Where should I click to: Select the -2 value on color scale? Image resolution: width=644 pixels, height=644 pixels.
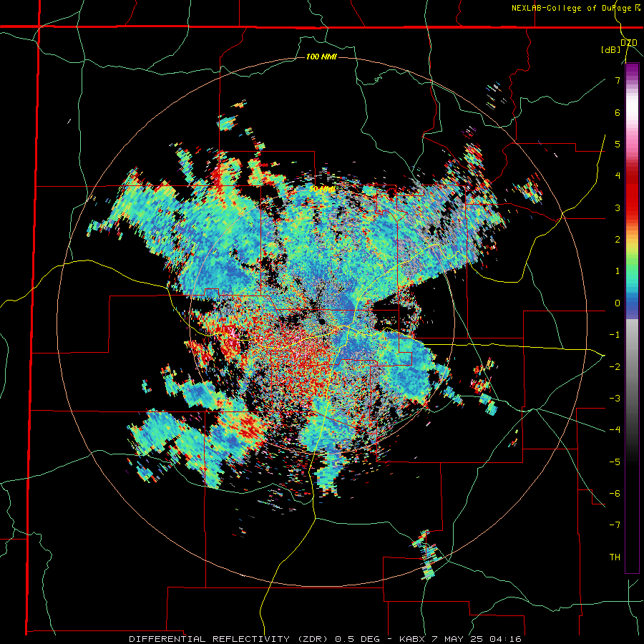[615, 367]
